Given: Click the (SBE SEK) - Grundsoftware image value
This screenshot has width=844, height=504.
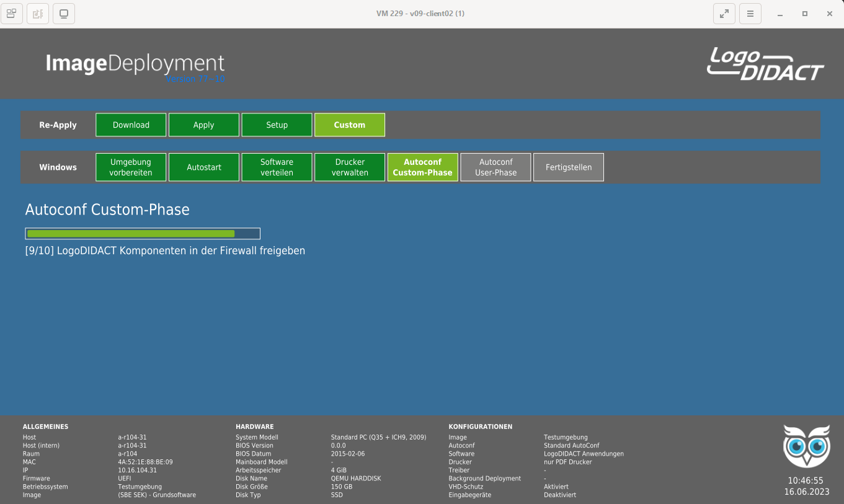Looking at the screenshot, I should pyautogui.click(x=157, y=495).
